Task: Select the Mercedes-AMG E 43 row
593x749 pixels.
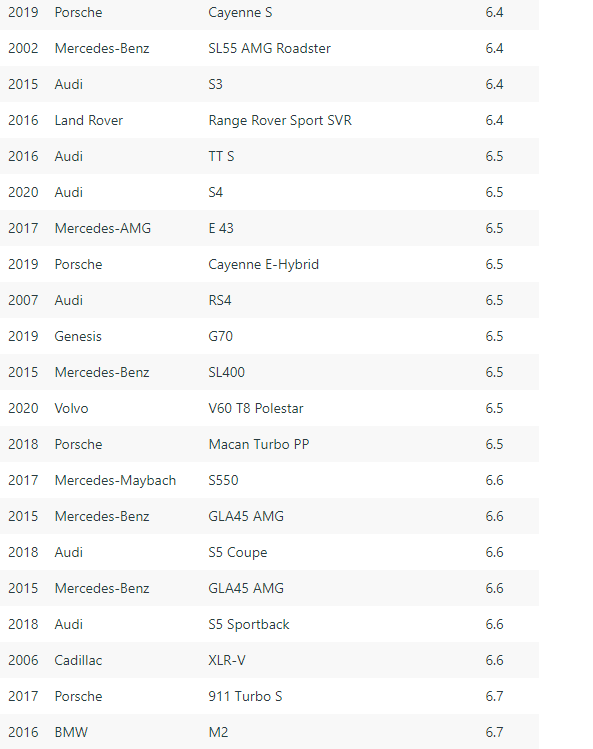Action: point(270,228)
